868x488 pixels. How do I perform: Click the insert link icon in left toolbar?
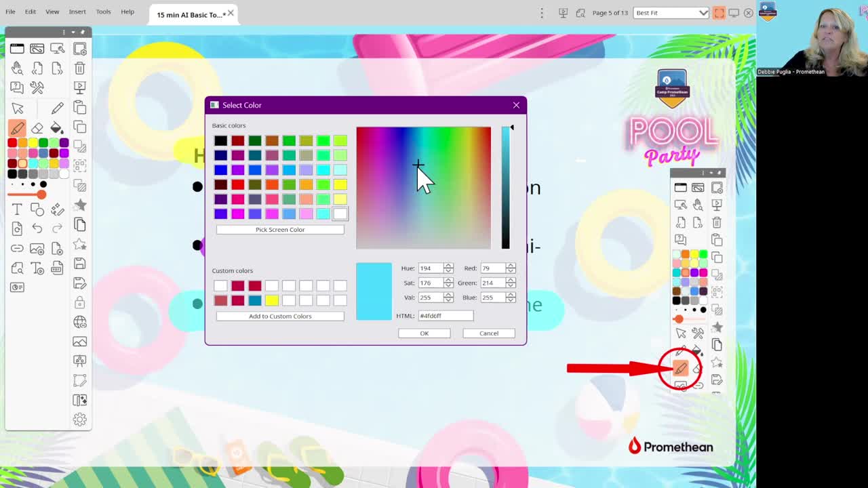pos(17,249)
